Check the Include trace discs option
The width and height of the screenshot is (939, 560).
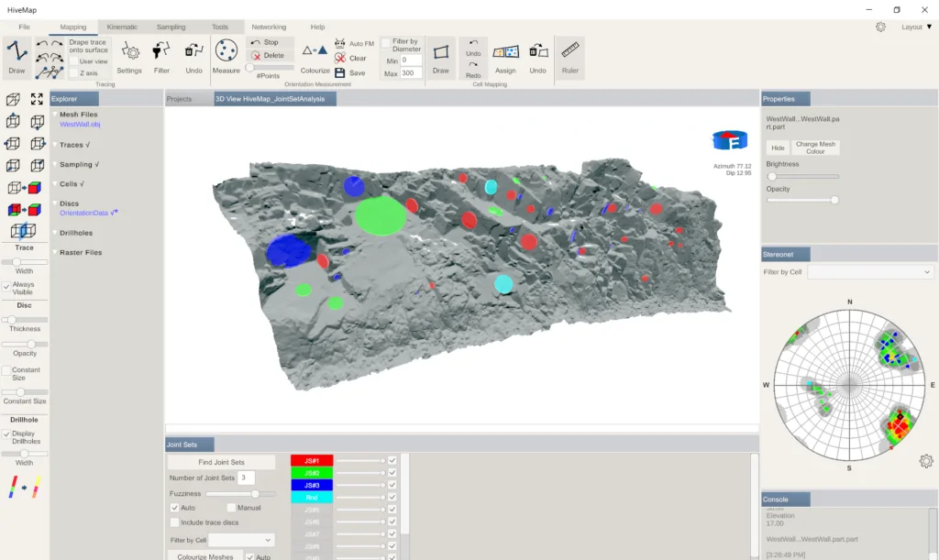175,522
